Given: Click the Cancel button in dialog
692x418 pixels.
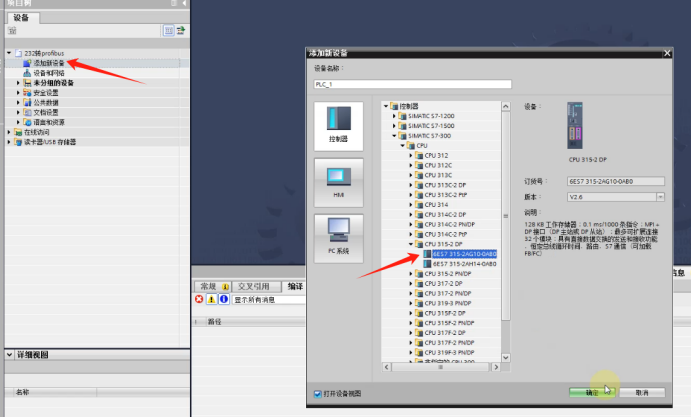Looking at the screenshot, I should click(x=642, y=392).
